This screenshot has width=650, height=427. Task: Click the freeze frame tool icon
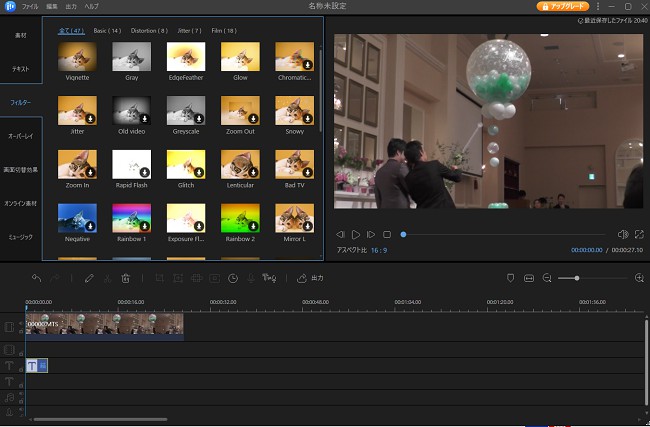coord(215,278)
